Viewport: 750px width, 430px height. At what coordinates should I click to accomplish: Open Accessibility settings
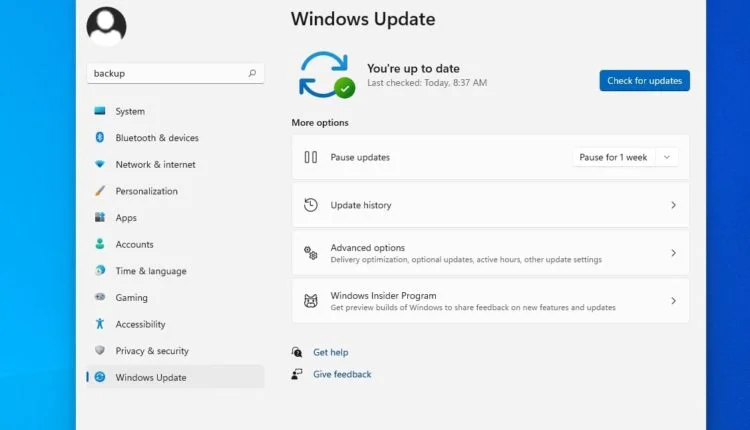point(175,324)
